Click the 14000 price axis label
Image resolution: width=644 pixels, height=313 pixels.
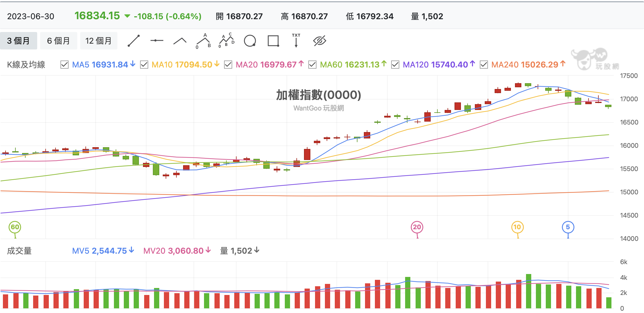click(x=629, y=239)
